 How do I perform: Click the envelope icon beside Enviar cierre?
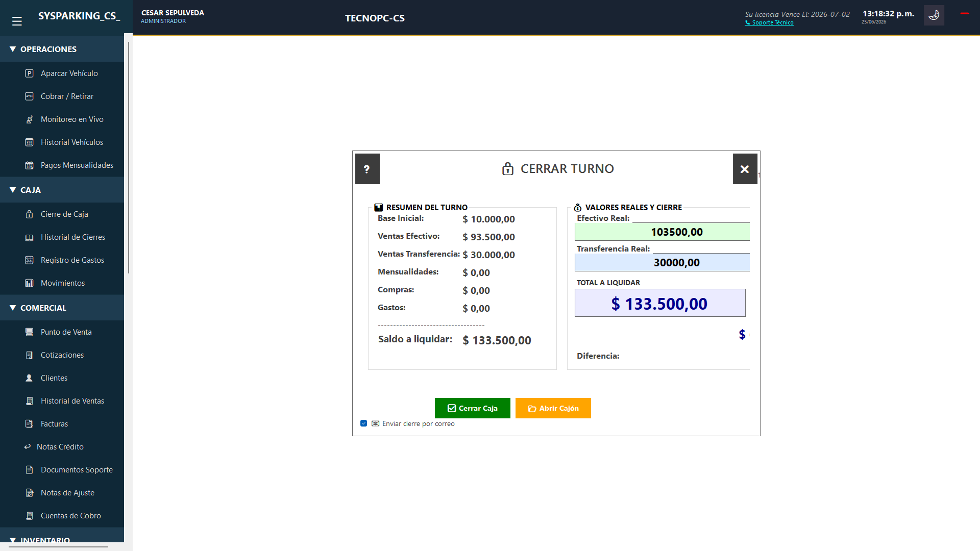375,423
